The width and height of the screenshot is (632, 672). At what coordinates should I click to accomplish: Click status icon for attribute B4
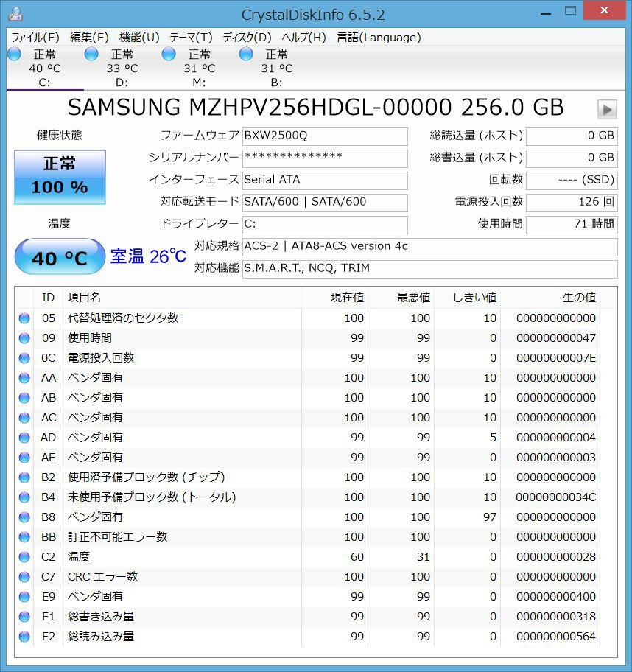[24, 497]
